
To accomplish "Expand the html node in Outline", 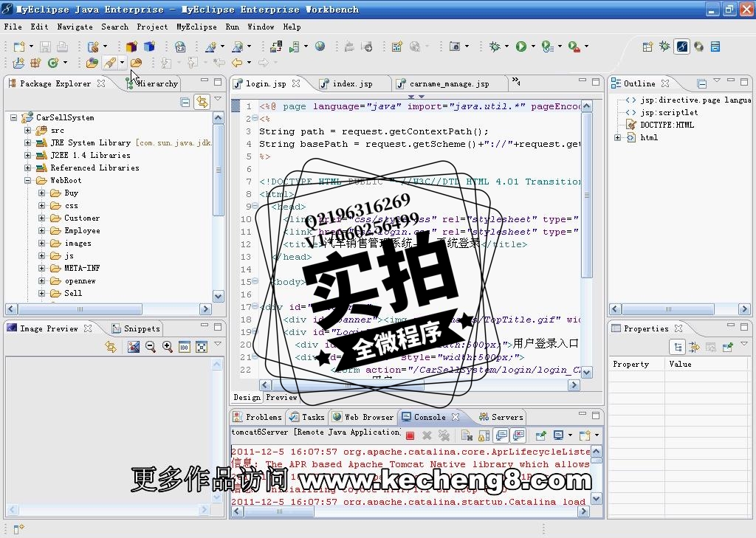I will tap(617, 137).
